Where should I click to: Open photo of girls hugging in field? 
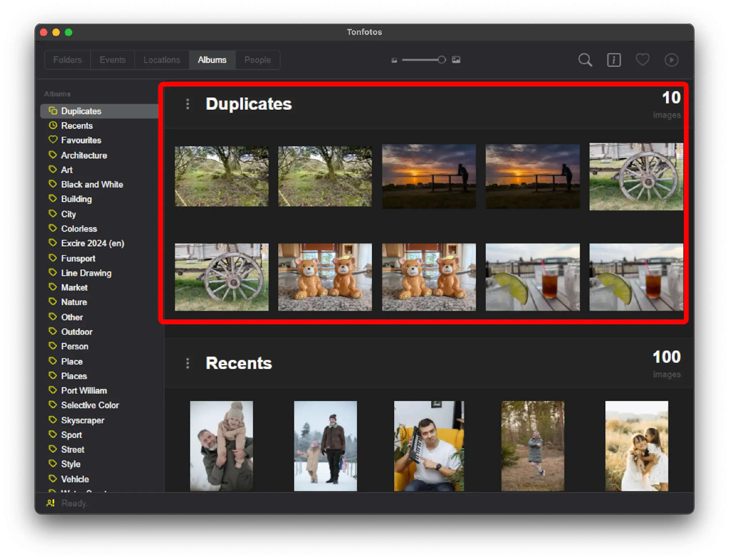coord(636,446)
